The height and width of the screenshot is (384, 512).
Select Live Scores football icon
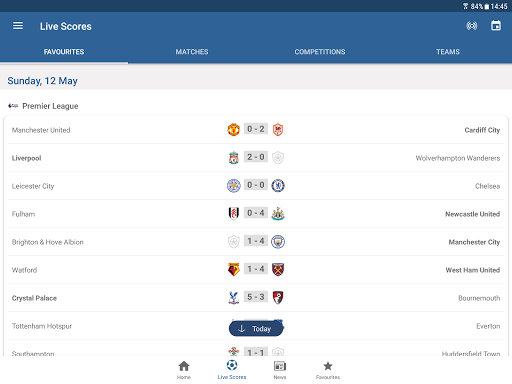[232, 365]
